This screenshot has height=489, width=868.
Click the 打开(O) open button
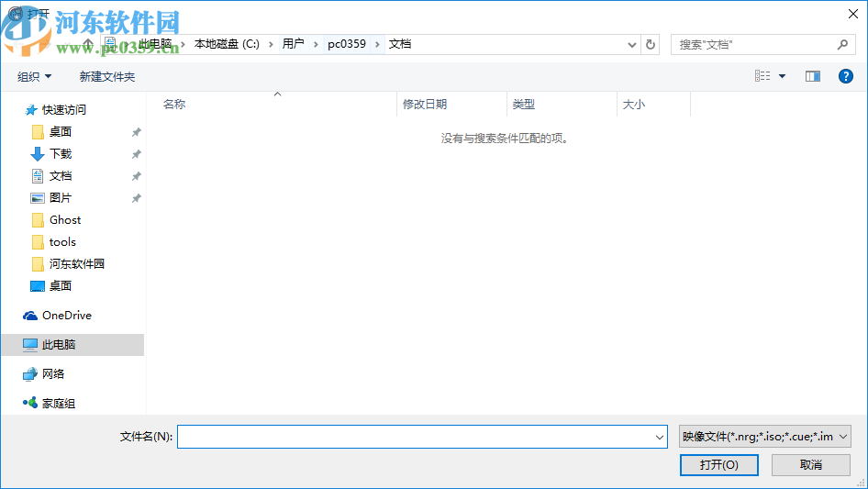pyautogui.click(x=719, y=464)
